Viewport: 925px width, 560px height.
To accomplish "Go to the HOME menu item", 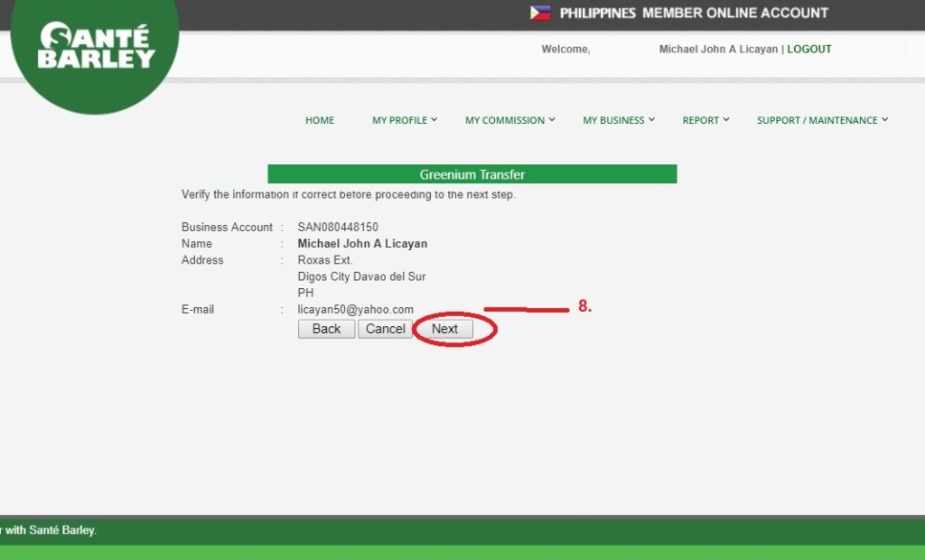I will point(320,120).
